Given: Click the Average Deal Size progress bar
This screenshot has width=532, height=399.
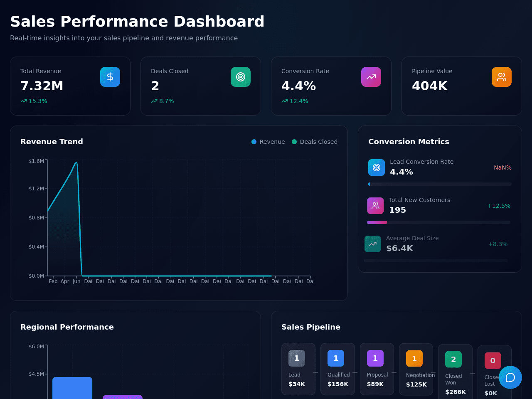Looking at the screenshot, I should click(436, 261).
